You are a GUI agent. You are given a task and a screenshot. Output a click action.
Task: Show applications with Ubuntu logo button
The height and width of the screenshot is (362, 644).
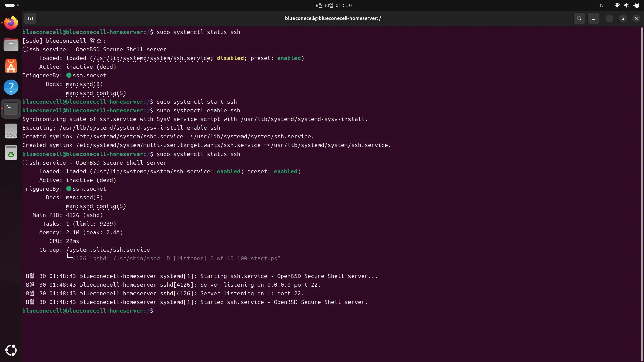(11, 350)
